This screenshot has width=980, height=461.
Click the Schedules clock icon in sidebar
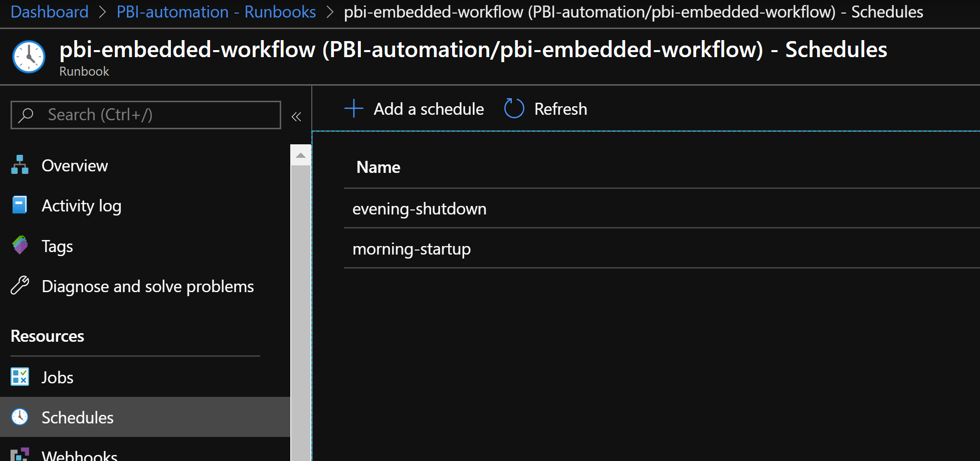coord(20,417)
